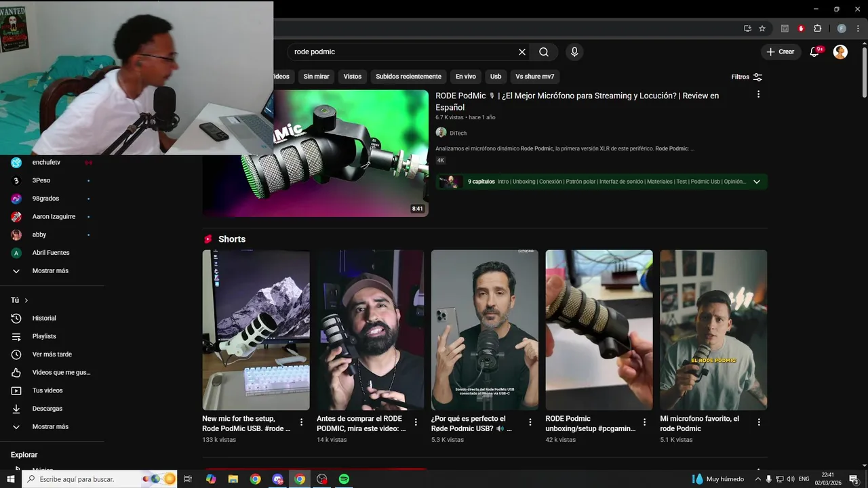Select the 'Sin mirar' filter chip

tap(316, 77)
